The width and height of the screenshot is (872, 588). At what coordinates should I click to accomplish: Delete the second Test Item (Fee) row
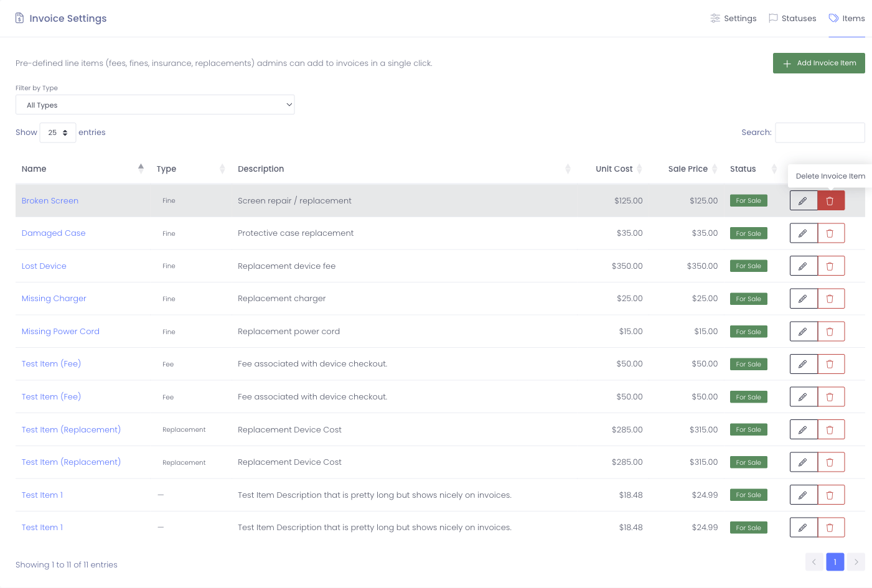tap(831, 397)
